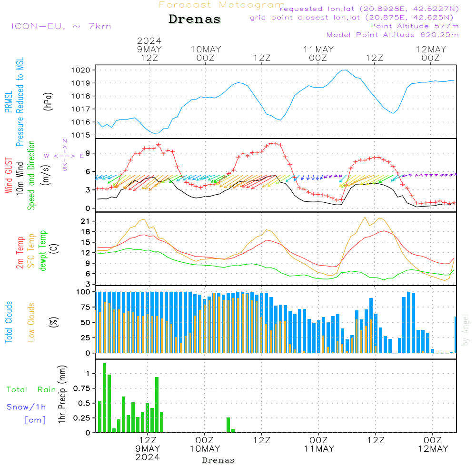Select the '10MAY 00Z' label above the charts
Image resolution: width=476 pixels, height=476 pixels.
pyautogui.click(x=206, y=53)
